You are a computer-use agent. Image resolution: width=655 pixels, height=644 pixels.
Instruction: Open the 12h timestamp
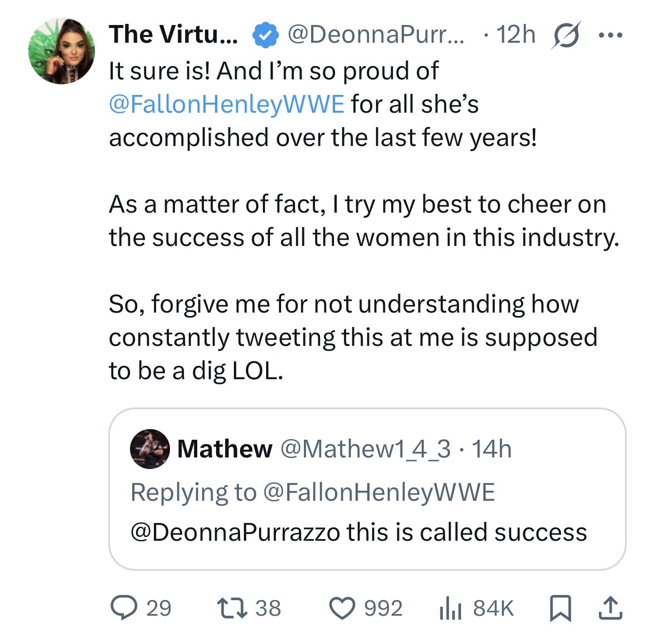515,34
